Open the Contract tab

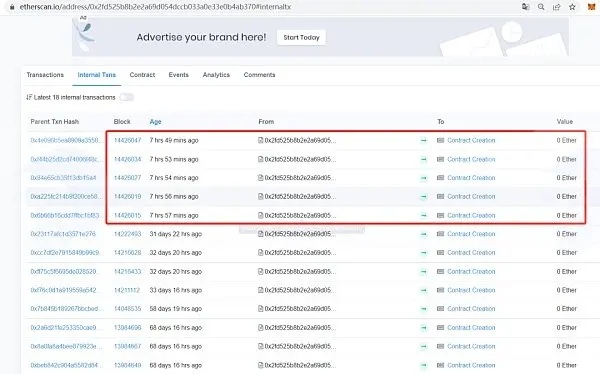(x=142, y=75)
